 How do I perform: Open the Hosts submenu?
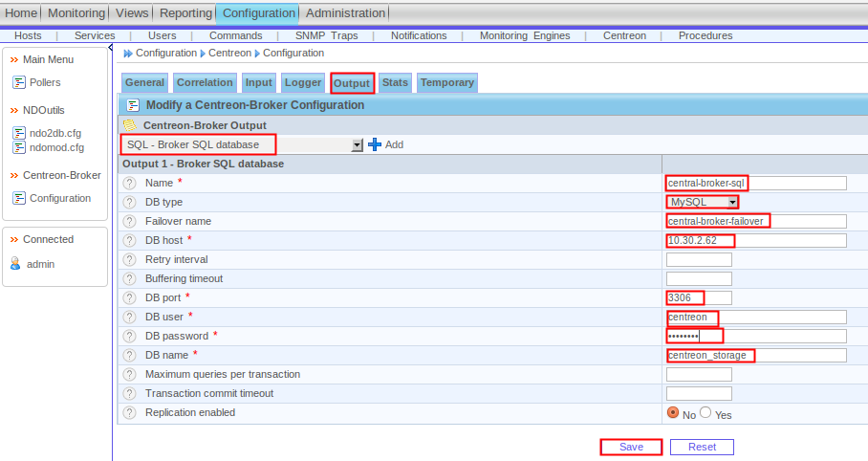click(28, 35)
